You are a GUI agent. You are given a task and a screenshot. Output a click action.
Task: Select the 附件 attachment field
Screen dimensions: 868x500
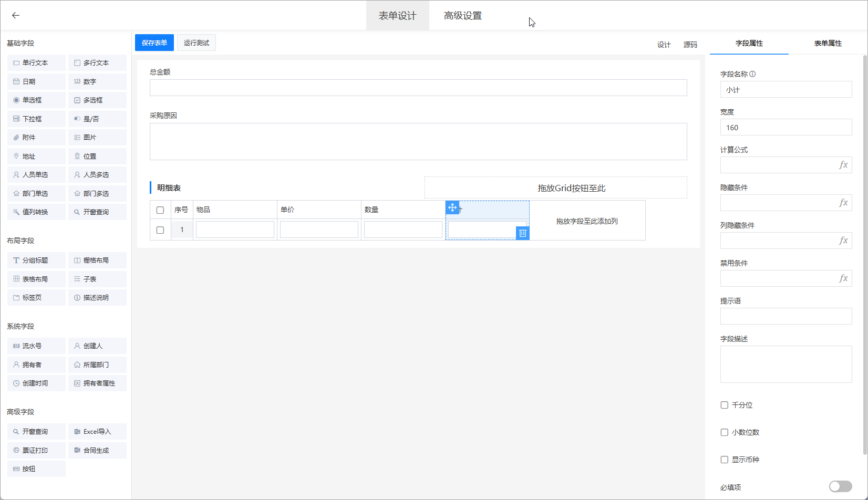[x=36, y=138]
